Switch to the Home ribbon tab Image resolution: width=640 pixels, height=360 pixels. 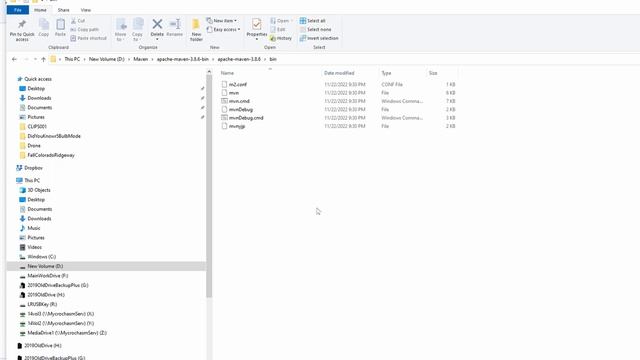click(40, 10)
